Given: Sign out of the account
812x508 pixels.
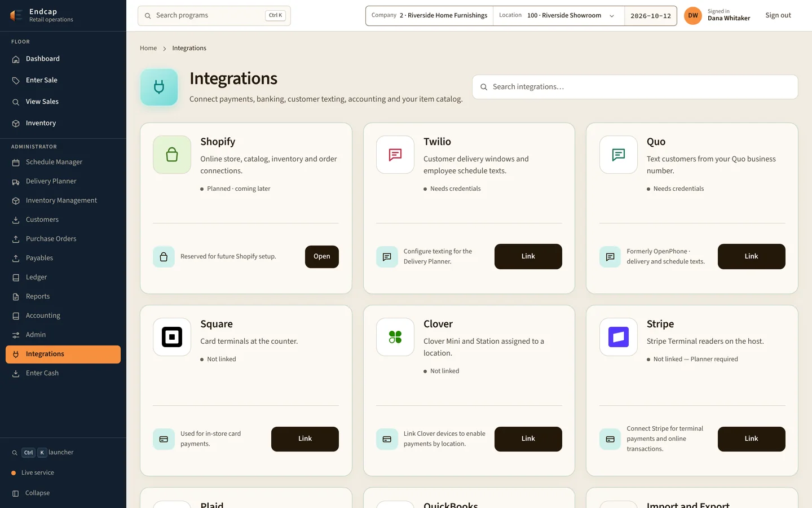Looking at the screenshot, I should 778,16.
